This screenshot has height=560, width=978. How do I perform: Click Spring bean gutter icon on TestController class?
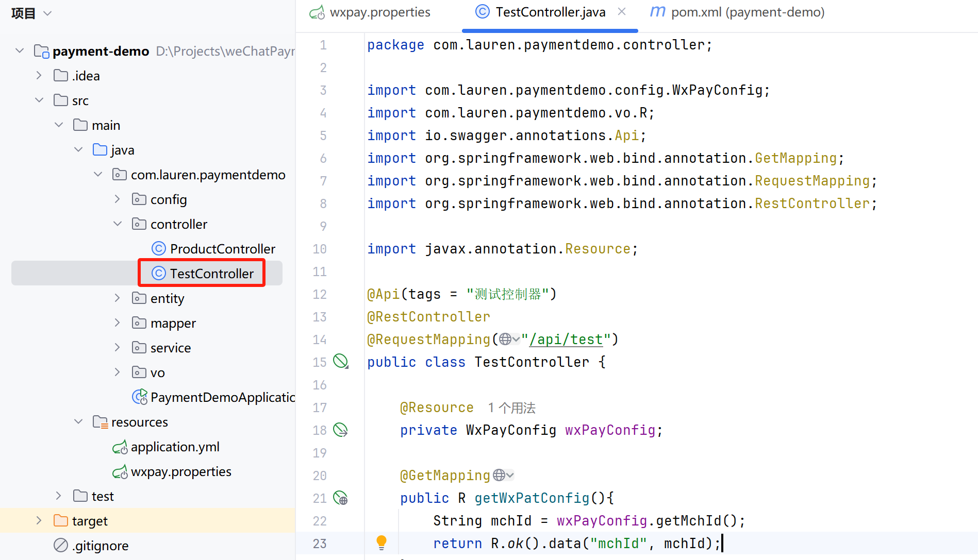[x=341, y=361]
